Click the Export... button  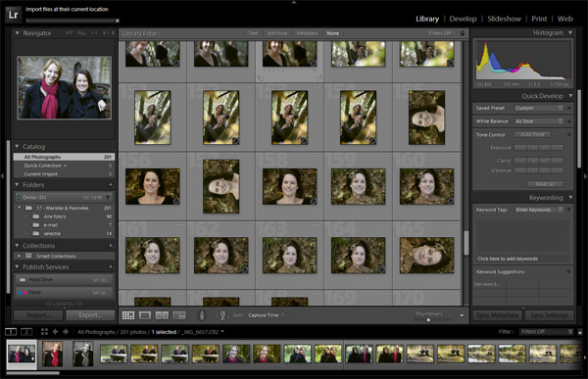tap(90, 315)
